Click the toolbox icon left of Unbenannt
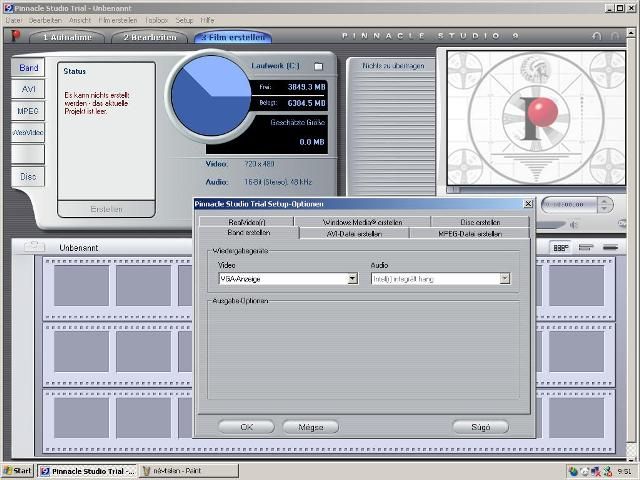 34,247
